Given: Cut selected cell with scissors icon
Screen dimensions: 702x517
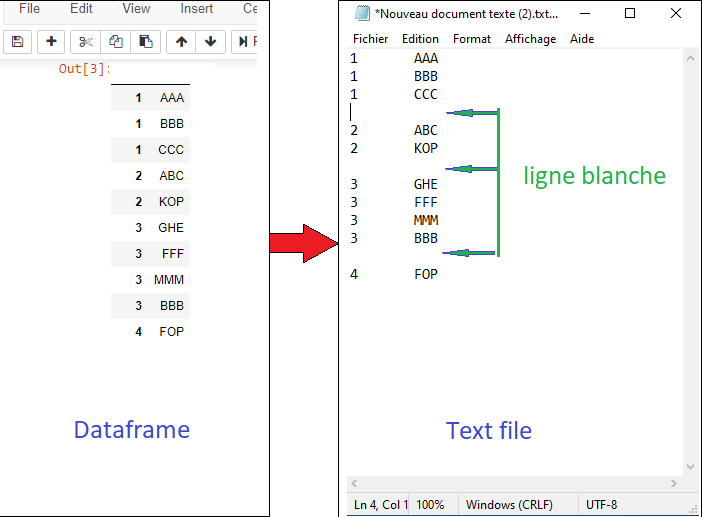Looking at the screenshot, I should coord(86,41).
